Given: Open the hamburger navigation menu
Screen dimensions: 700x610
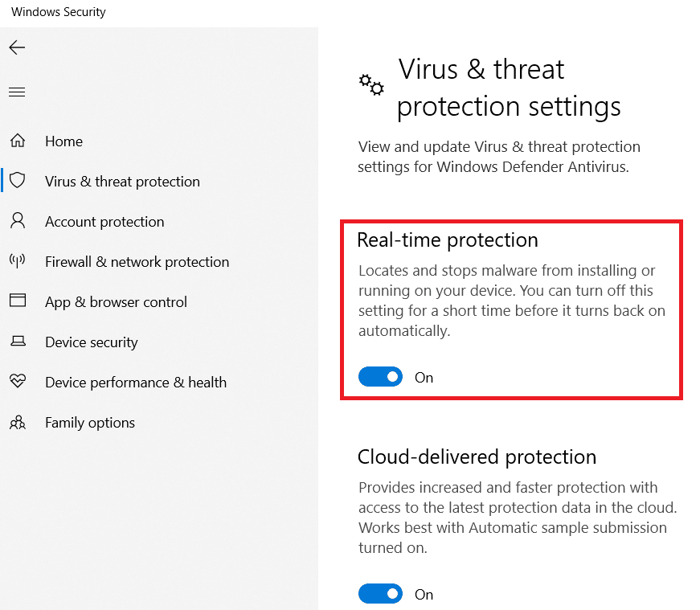Looking at the screenshot, I should point(17,92).
